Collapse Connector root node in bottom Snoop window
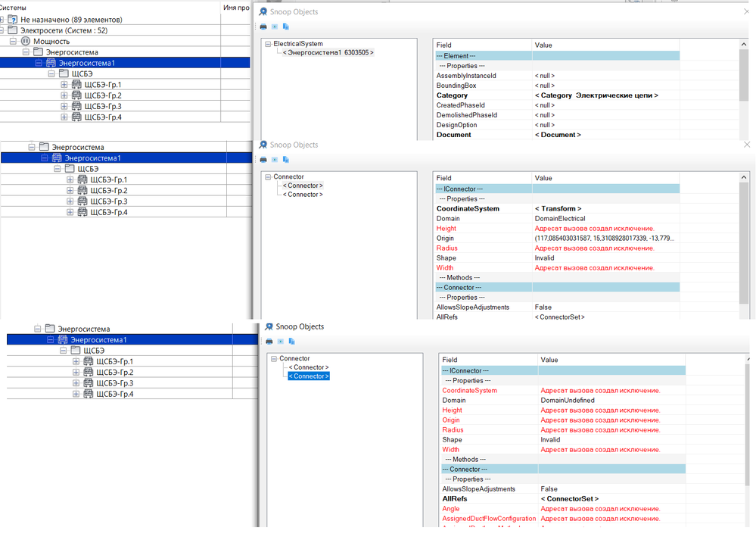Screen dimensions: 756x543 click(x=274, y=359)
